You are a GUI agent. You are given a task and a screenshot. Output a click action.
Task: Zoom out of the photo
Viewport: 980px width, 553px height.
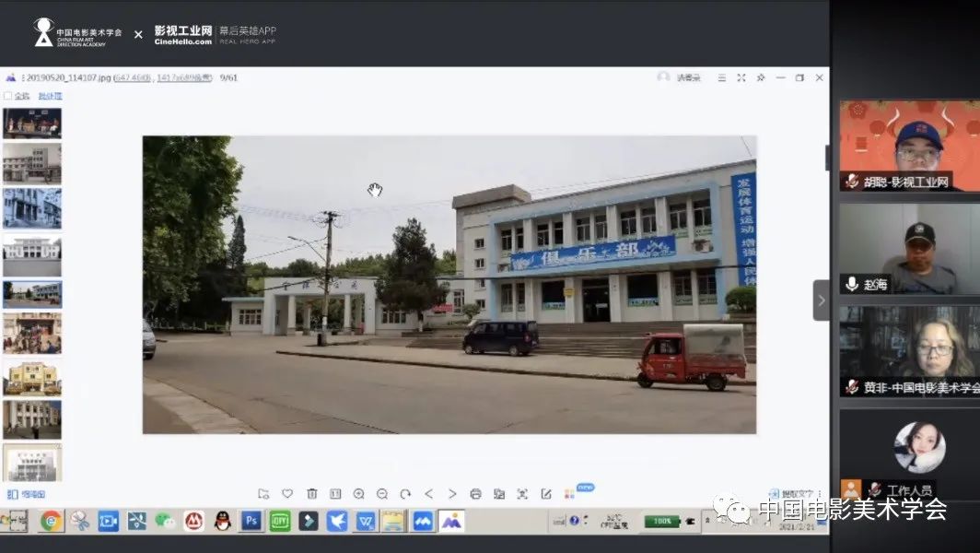[x=382, y=494]
